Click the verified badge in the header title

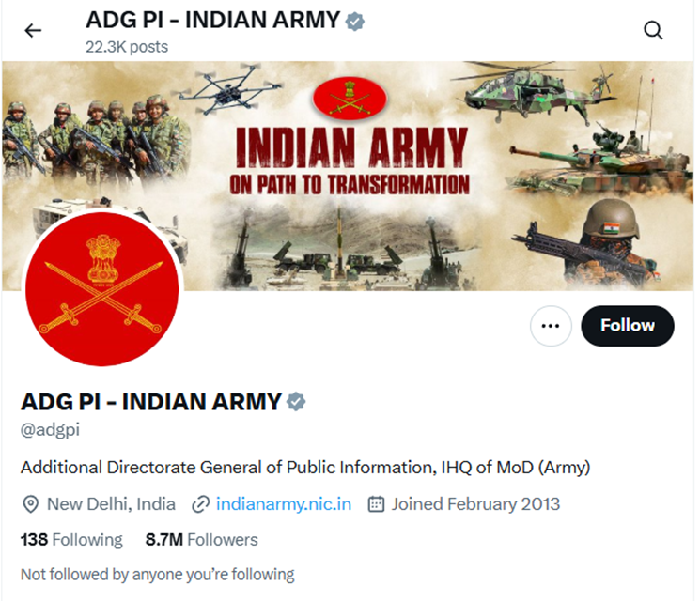click(355, 22)
